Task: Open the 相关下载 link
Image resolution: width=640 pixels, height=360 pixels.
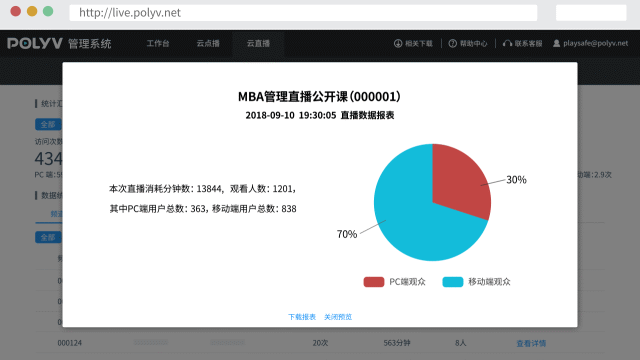Action: [x=419, y=43]
